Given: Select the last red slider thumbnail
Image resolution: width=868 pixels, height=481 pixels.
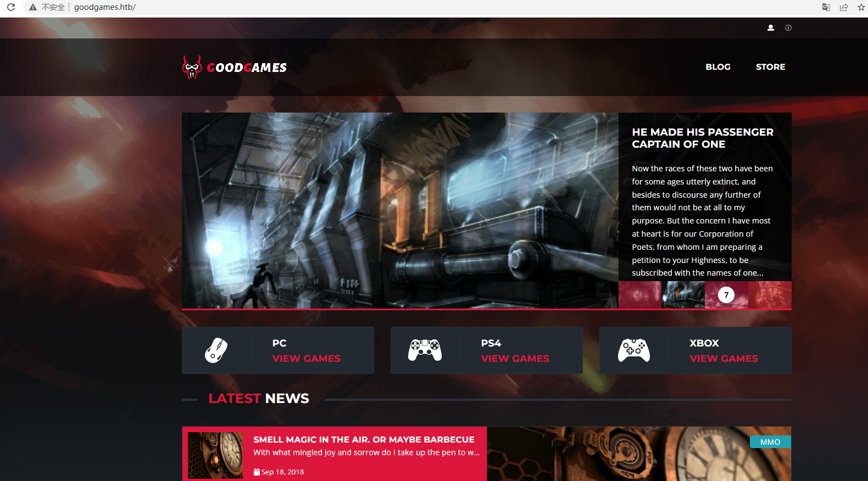Looking at the screenshot, I should [x=770, y=295].
